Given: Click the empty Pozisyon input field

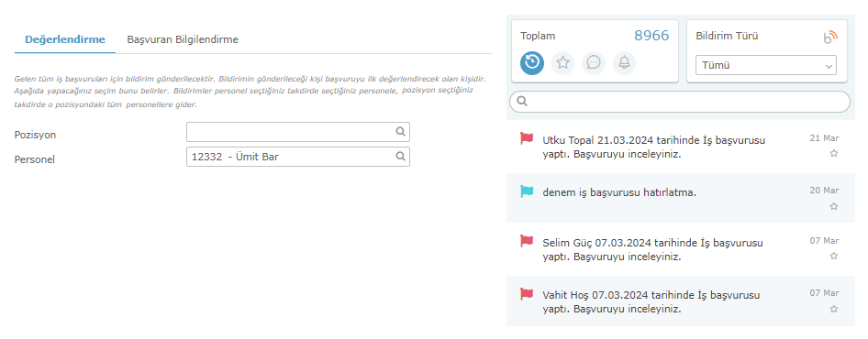Looking at the screenshot, I should 298,132.
